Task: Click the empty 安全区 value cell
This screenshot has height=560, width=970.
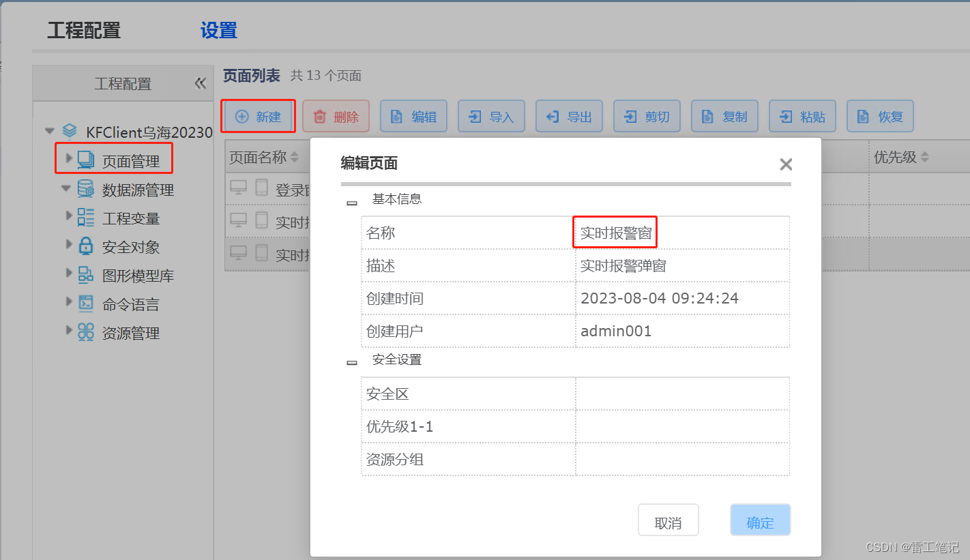Action: pos(682,394)
